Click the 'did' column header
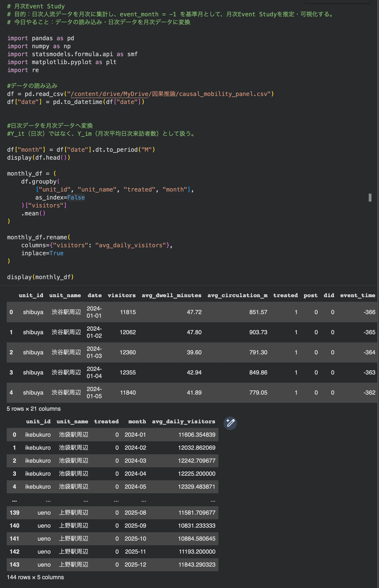 click(329, 295)
